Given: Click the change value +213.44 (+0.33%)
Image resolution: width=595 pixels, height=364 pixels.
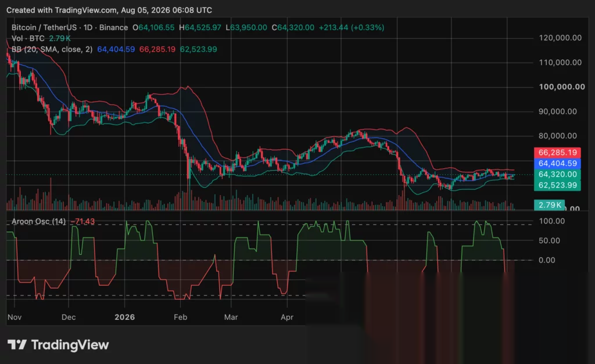Looking at the screenshot, I should (352, 27).
